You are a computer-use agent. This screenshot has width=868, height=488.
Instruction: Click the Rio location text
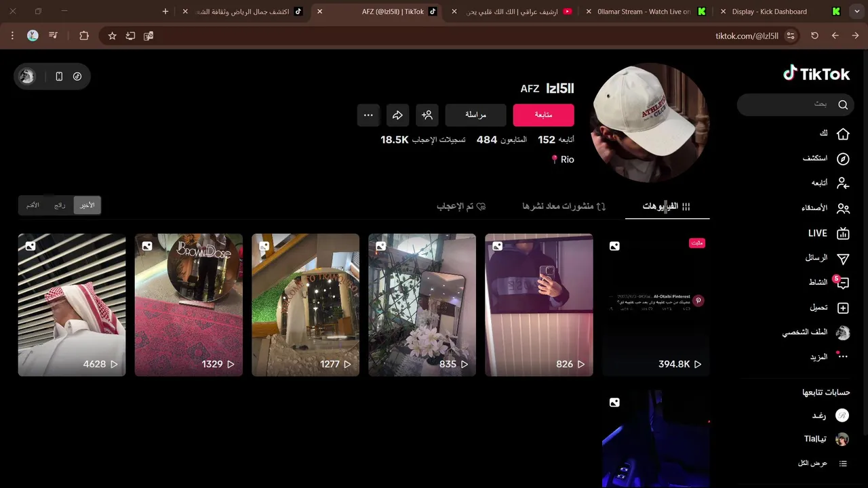[x=567, y=160]
